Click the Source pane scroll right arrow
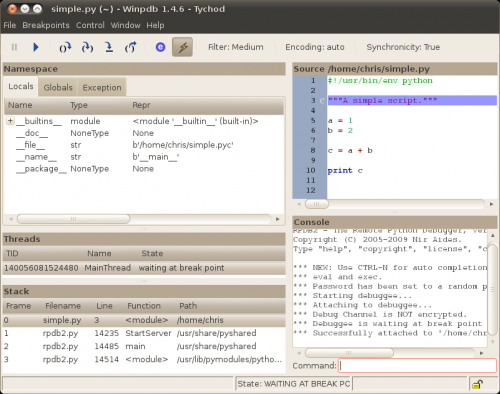The height and width of the screenshot is (394, 500). pos(491,204)
